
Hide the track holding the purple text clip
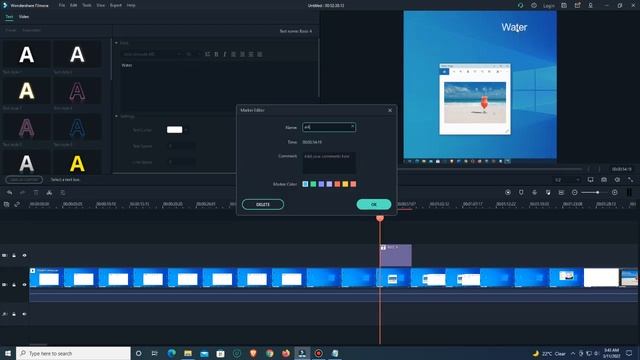click(x=24, y=255)
